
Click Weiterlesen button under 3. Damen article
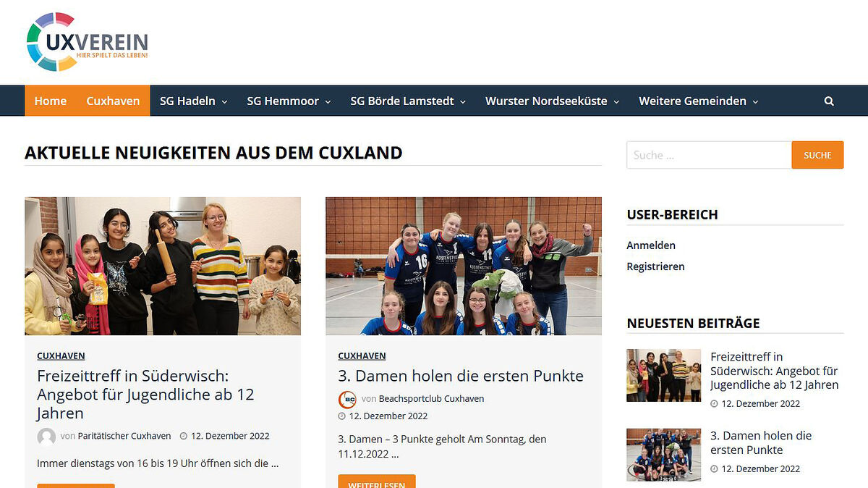point(377,481)
